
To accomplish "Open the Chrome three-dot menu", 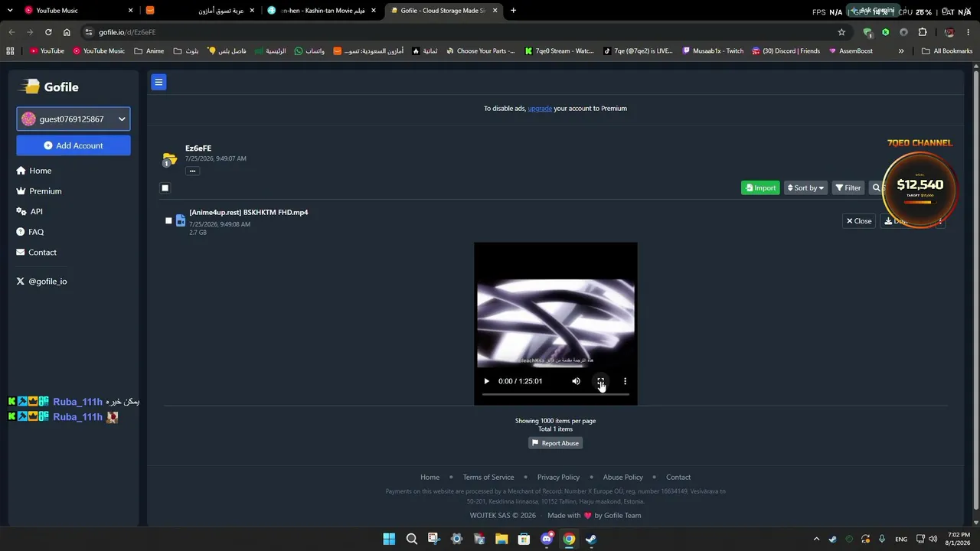I will coord(969,32).
